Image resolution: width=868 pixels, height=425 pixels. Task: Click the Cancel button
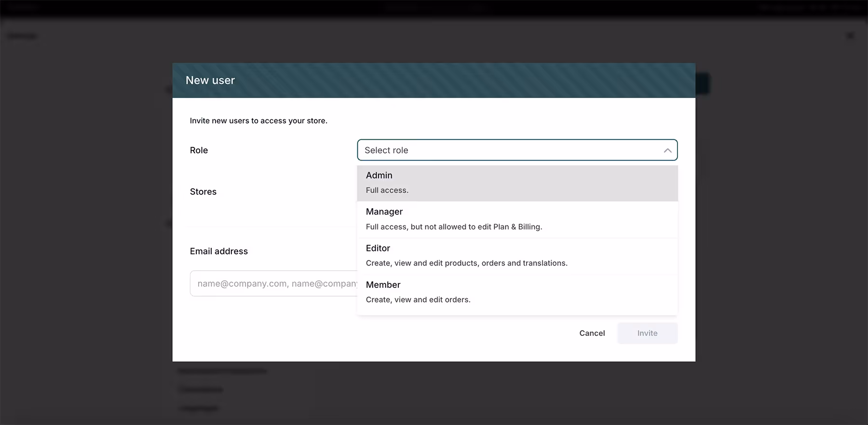pyautogui.click(x=592, y=333)
